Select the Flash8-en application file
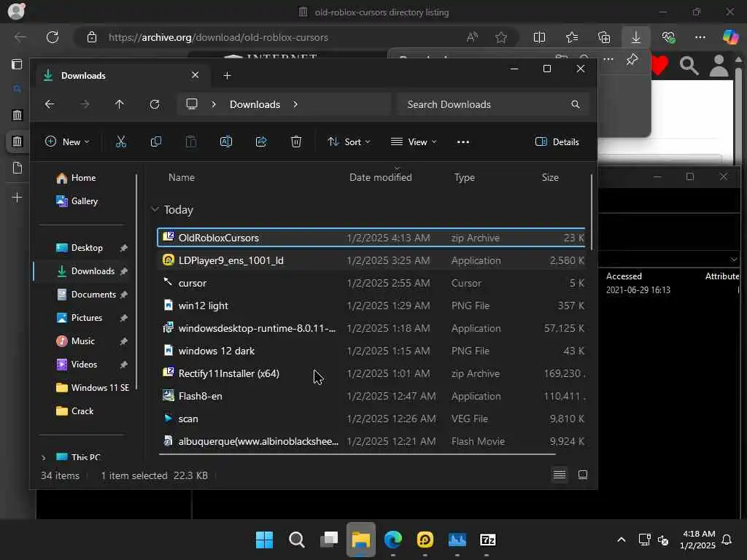 click(371, 396)
